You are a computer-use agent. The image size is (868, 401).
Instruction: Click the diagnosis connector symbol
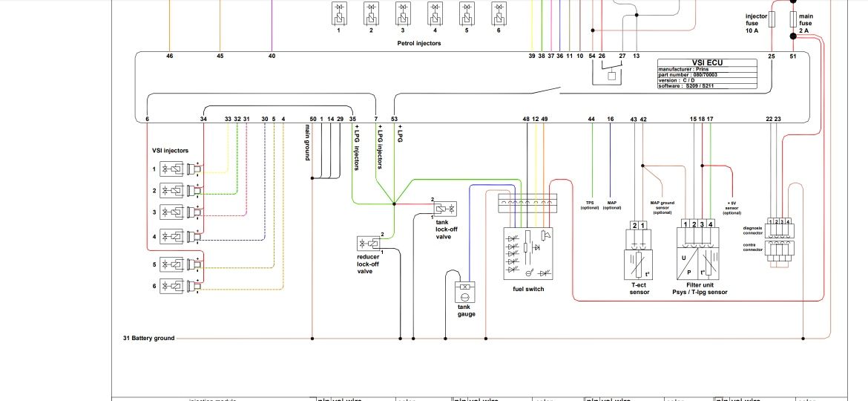[779, 228]
